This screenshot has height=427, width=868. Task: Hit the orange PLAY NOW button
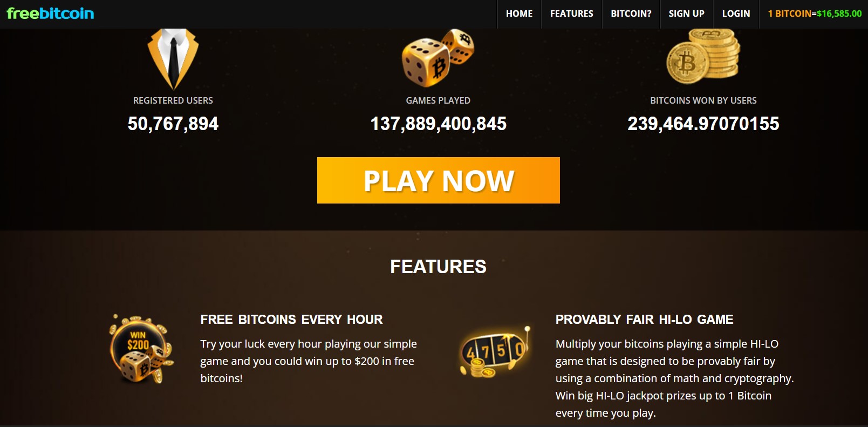[x=439, y=180]
